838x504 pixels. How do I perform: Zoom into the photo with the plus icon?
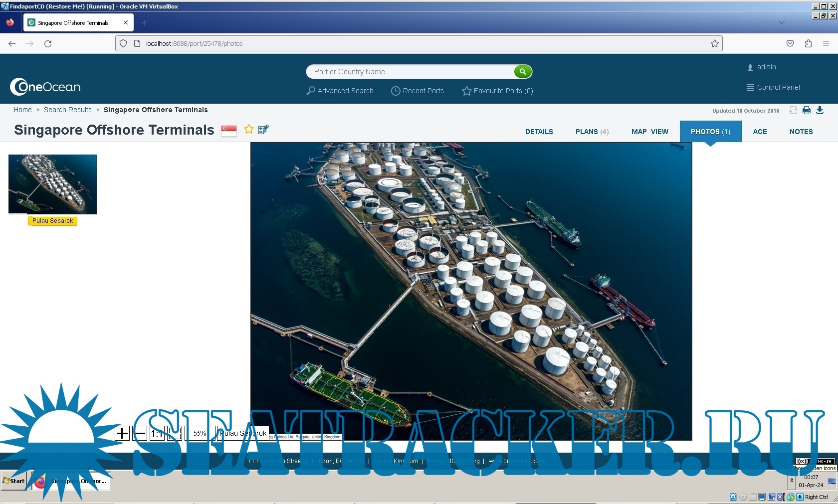(x=122, y=433)
